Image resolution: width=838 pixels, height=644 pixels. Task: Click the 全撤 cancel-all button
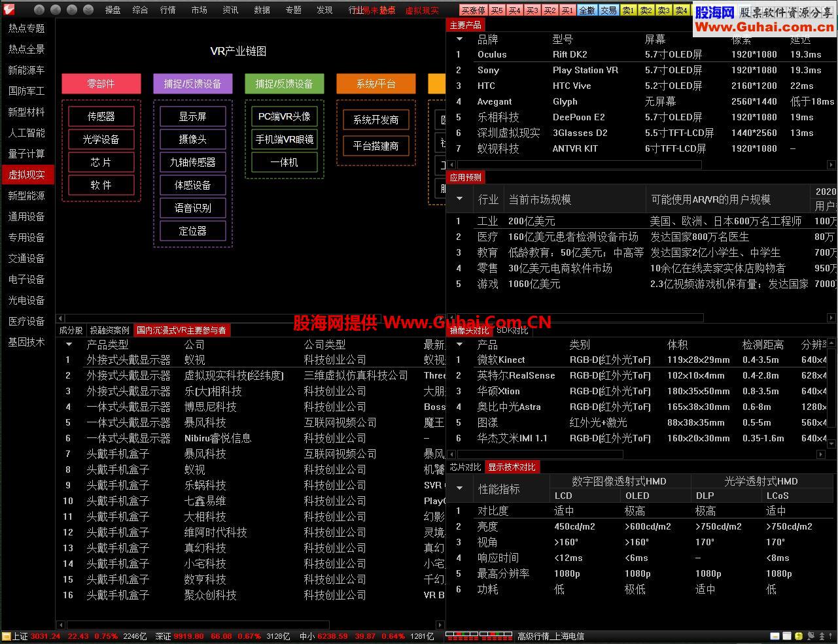pyautogui.click(x=587, y=10)
